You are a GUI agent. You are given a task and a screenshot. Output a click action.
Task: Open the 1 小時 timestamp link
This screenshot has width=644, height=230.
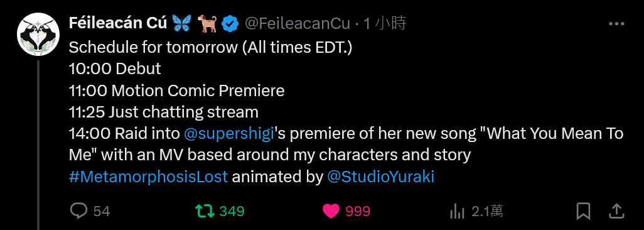tap(385, 24)
